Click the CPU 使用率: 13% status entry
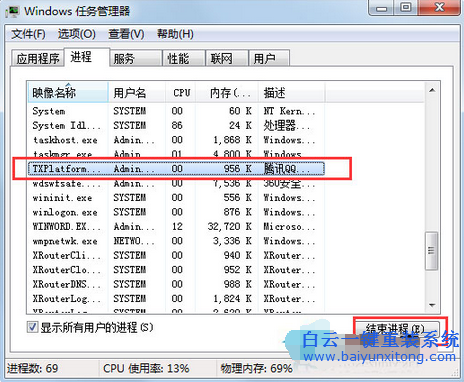The image size is (464, 382). pyautogui.click(x=146, y=368)
